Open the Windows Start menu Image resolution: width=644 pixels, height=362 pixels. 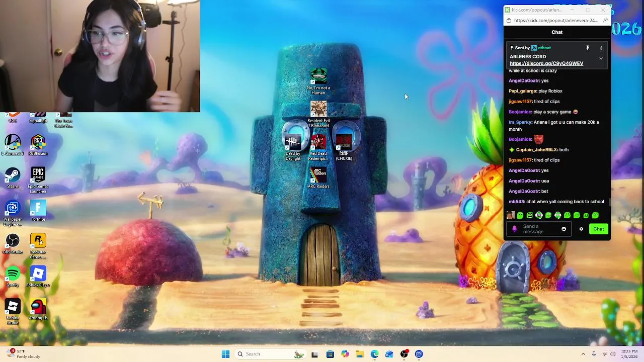[225, 354]
